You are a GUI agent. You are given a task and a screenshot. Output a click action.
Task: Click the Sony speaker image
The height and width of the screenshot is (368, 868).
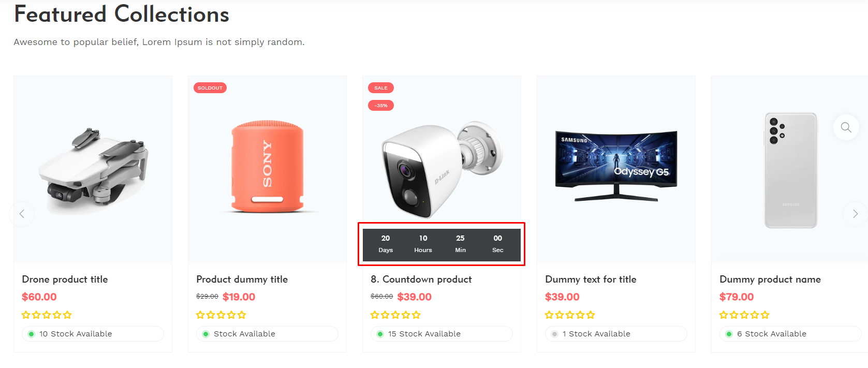(267, 167)
